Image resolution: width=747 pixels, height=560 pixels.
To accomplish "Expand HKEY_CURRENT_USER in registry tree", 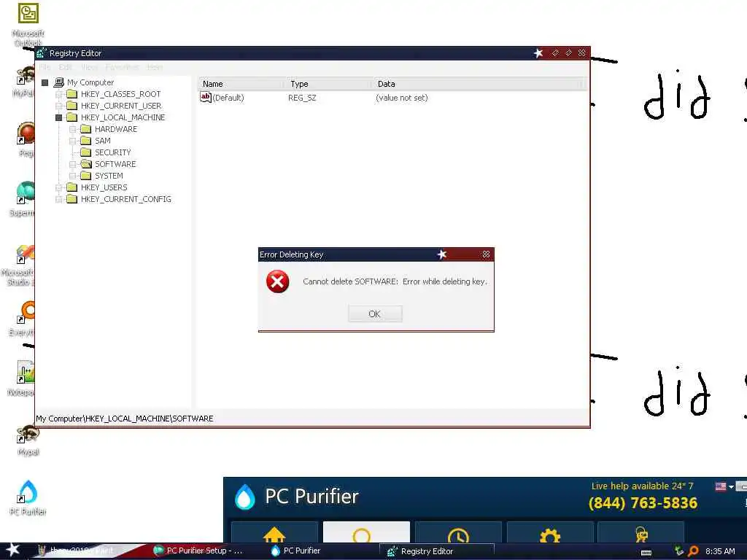I will point(58,106).
